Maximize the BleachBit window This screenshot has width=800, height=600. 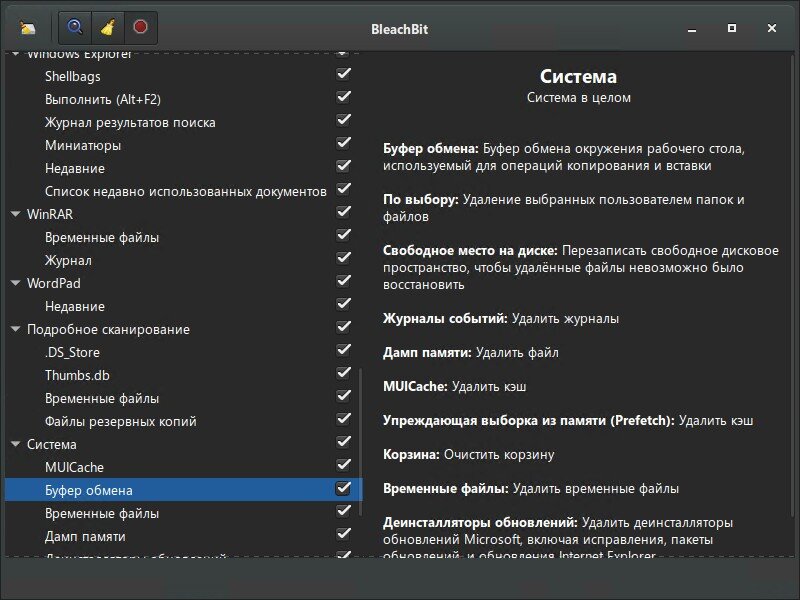(x=732, y=28)
